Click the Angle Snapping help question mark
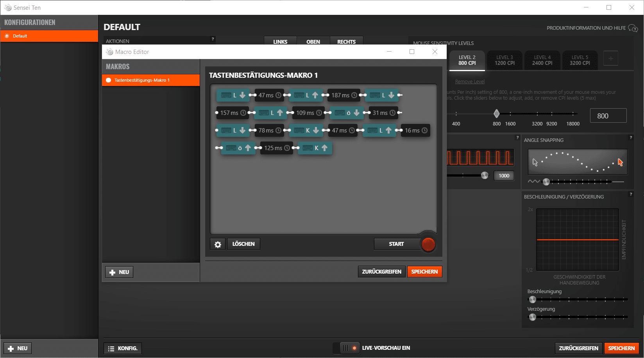 coord(630,138)
